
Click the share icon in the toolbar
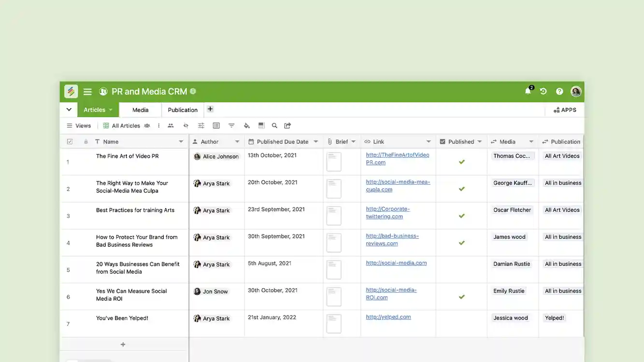click(x=287, y=125)
